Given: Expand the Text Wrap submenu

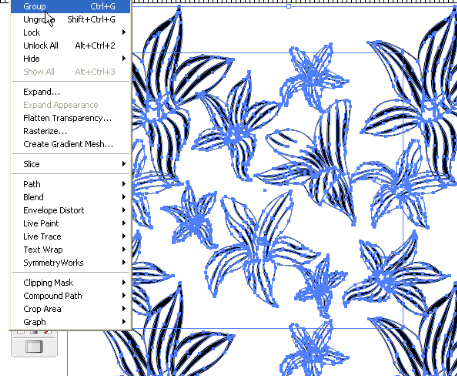Looking at the screenshot, I should click(70, 250).
